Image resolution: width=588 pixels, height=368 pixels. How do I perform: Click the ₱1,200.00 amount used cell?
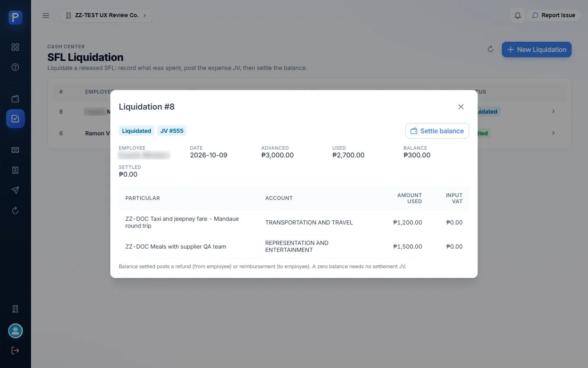tap(408, 222)
